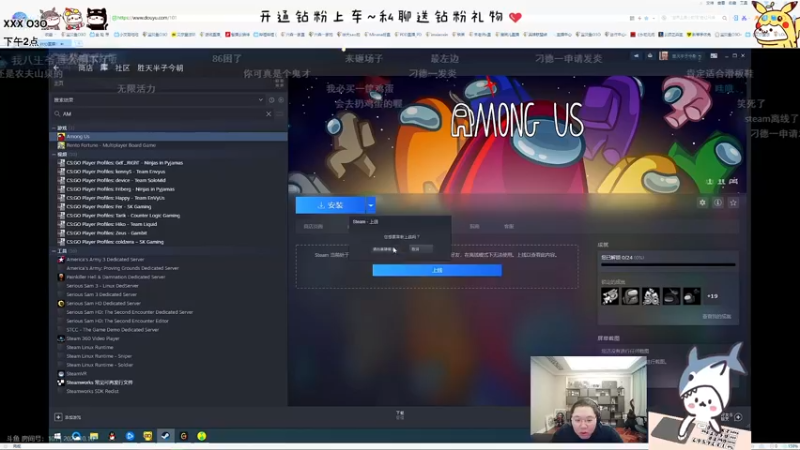Open the game settings gear icon
This screenshot has height=450, width=800.
tap(702, 203)
